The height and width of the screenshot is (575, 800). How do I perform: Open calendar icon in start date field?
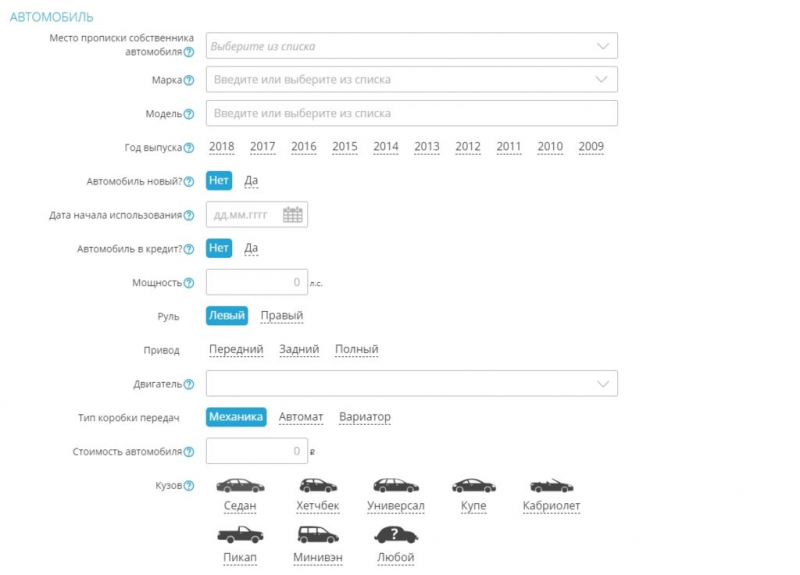pyautogui.click(x=292, y=215)
